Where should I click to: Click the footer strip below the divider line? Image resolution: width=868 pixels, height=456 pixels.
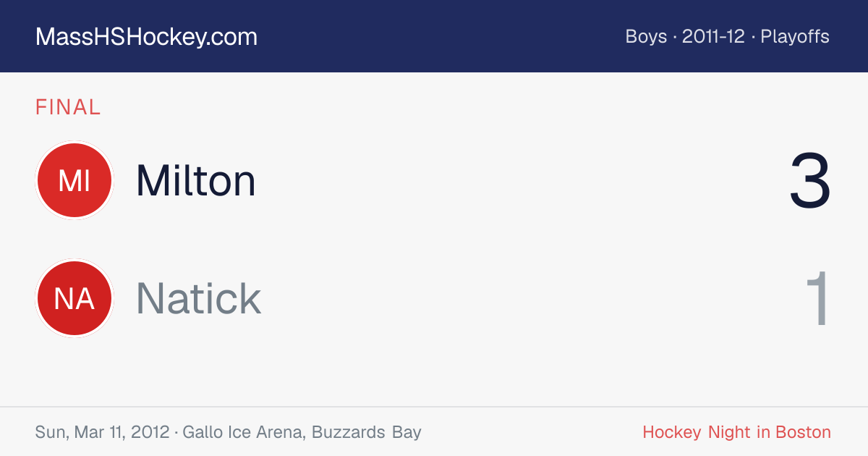[434, 432]
